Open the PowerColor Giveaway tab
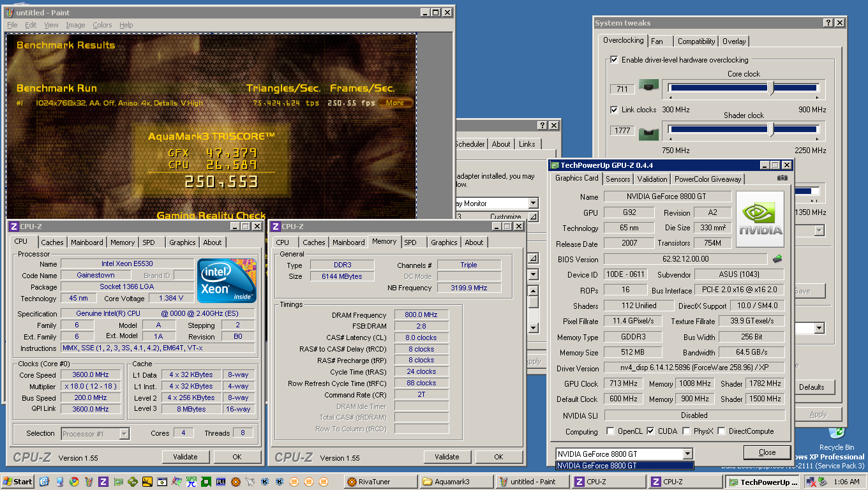Viewport: 868px width, 490px height. [708, 179]
